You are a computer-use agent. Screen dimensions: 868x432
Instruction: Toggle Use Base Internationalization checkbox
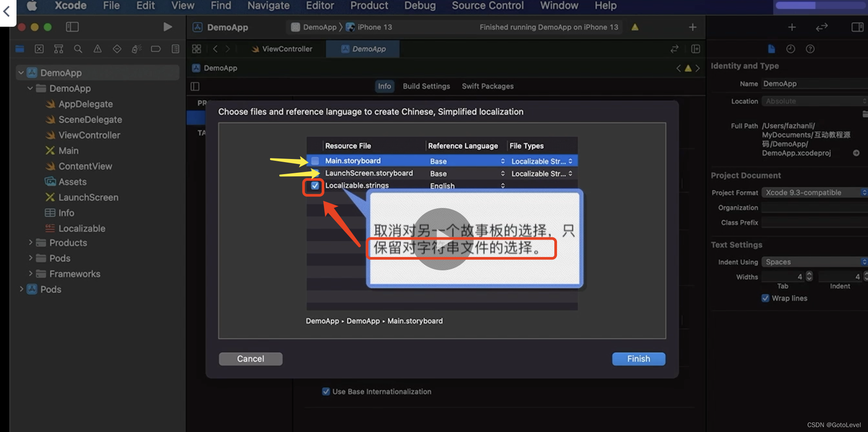pyautogui.click(x=326, y=391)
